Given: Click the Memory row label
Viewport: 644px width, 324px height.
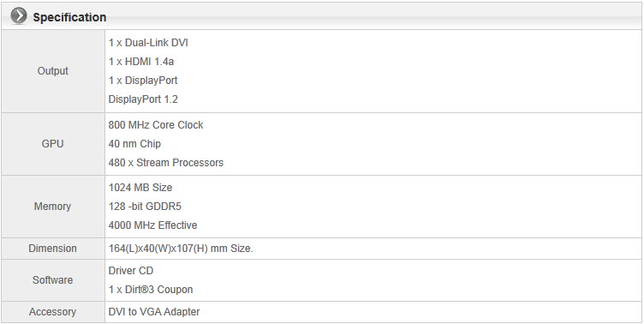Looking at the screenshot, I should [x=52, y=207].
